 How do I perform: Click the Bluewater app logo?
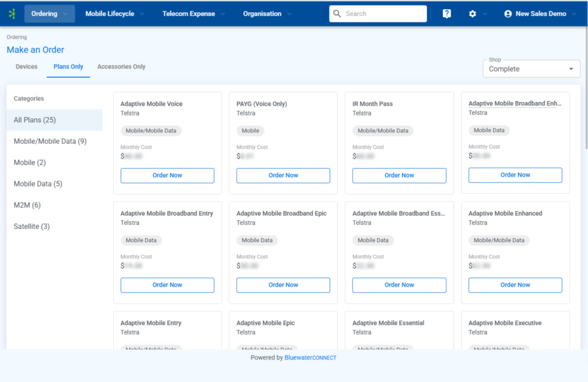[11, 13]
